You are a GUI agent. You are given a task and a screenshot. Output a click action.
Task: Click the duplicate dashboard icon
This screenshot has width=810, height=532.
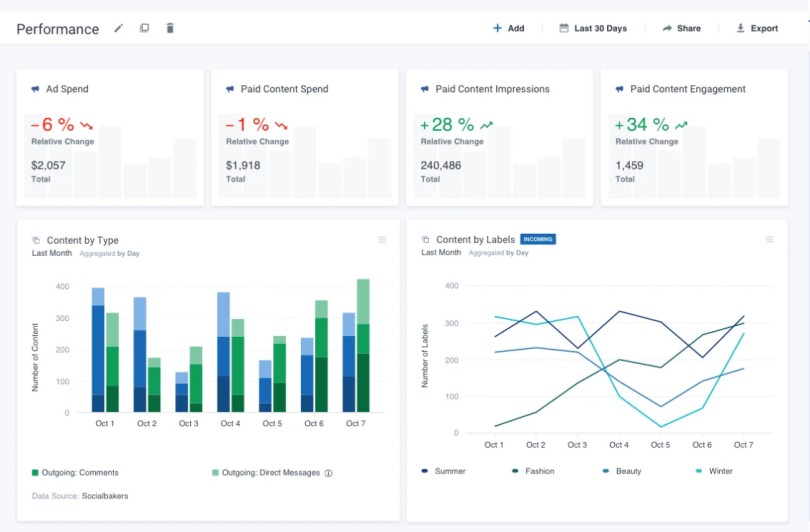click(x=144, y=28)
